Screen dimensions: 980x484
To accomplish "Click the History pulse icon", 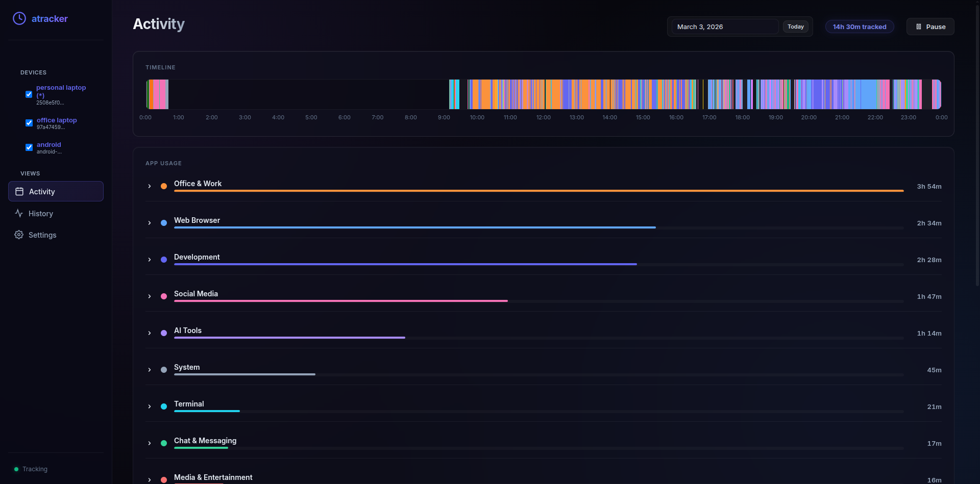I will point(19,214).
